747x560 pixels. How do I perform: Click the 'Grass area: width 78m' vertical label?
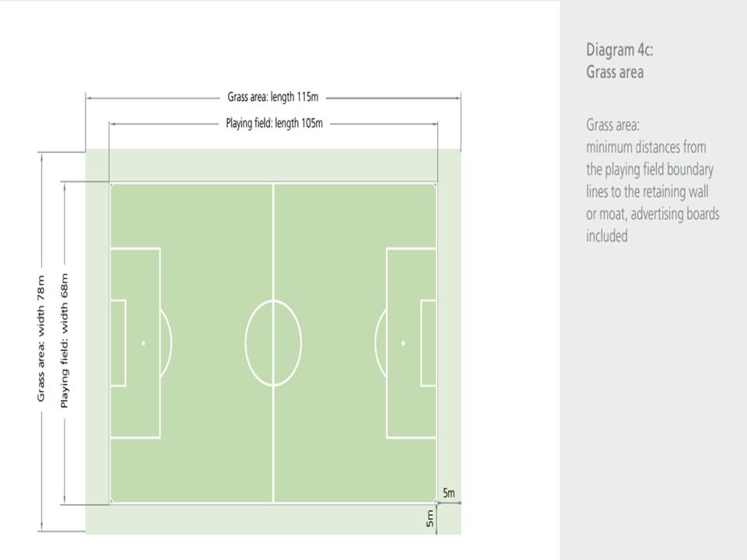click(41, 338)
